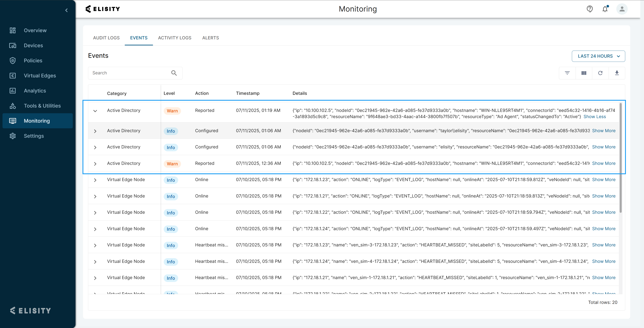The image size is (644, 328).
Task: Expand the Active Directory row with username elisity
Action: 95,147
